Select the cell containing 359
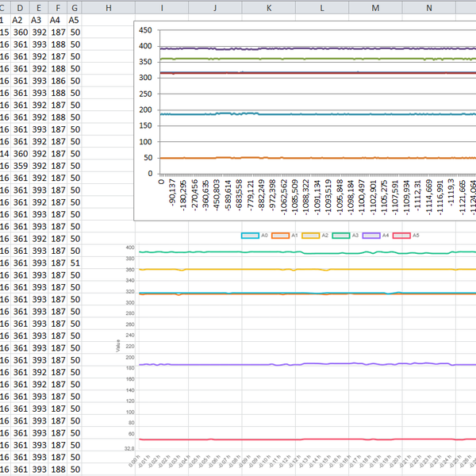The height and width of the screenshot is (476, 476). (x=21, y=166)
